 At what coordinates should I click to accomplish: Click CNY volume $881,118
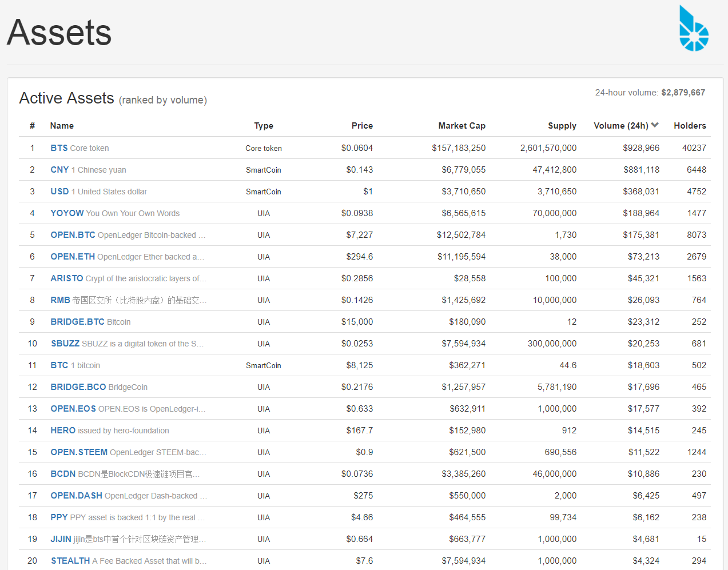[x=641, y=170]
